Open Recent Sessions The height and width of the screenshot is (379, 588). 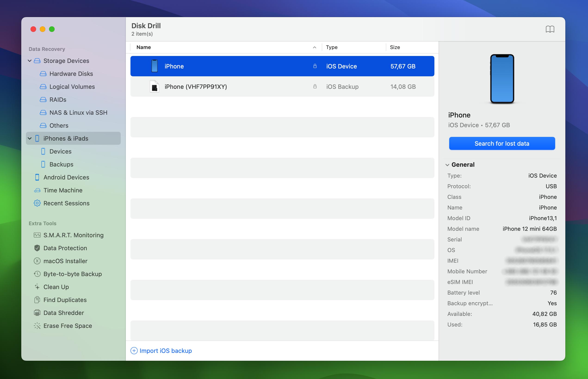click(66, 203)
